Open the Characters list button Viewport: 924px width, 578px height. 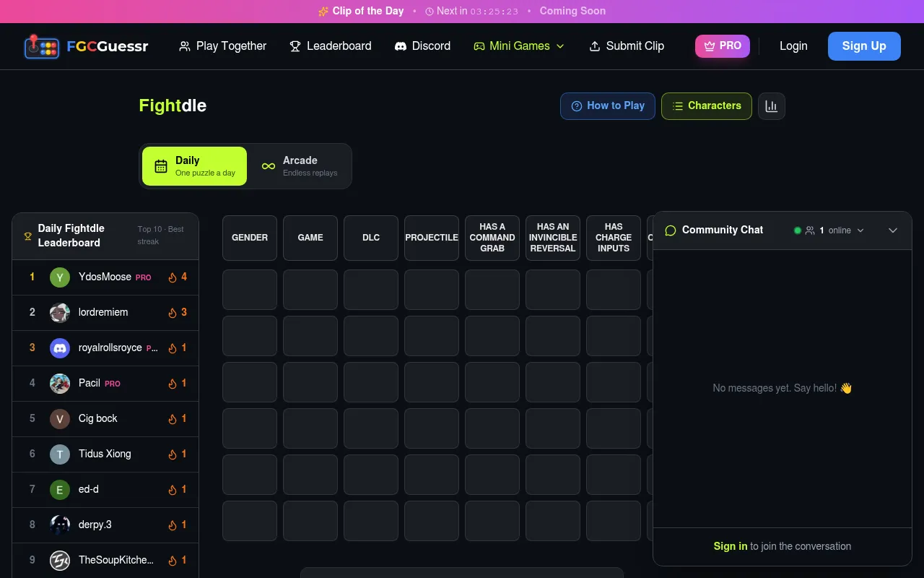point(707,106)
